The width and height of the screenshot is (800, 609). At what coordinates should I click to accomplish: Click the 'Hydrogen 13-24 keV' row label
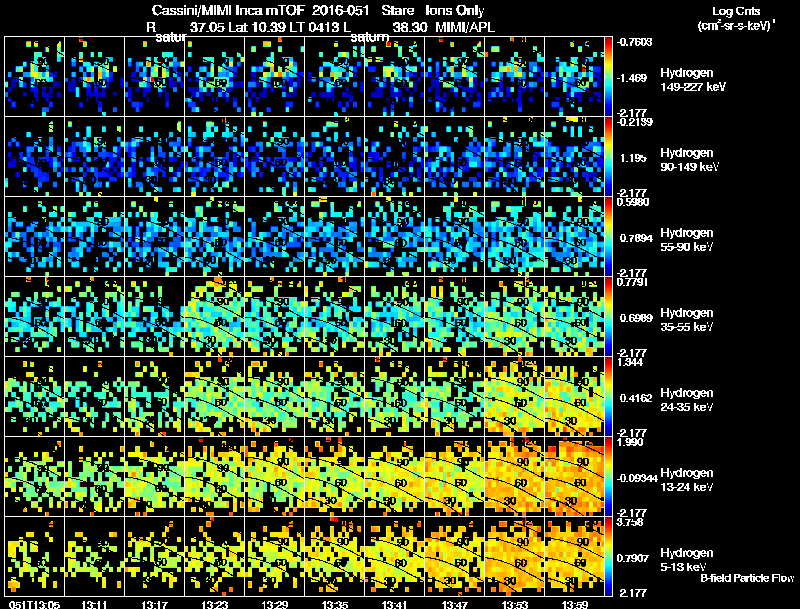click(x=687, y=480)
